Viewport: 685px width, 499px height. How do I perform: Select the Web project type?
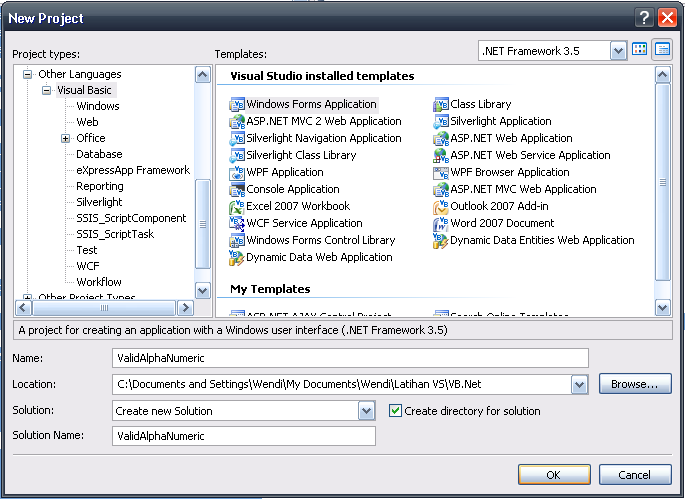coord(87,122)
